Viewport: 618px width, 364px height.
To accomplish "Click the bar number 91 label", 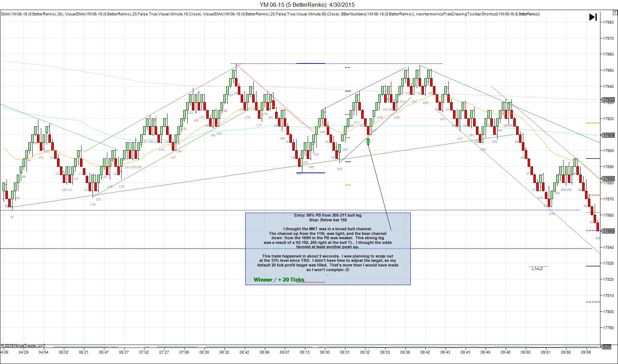I will point(12,217).
